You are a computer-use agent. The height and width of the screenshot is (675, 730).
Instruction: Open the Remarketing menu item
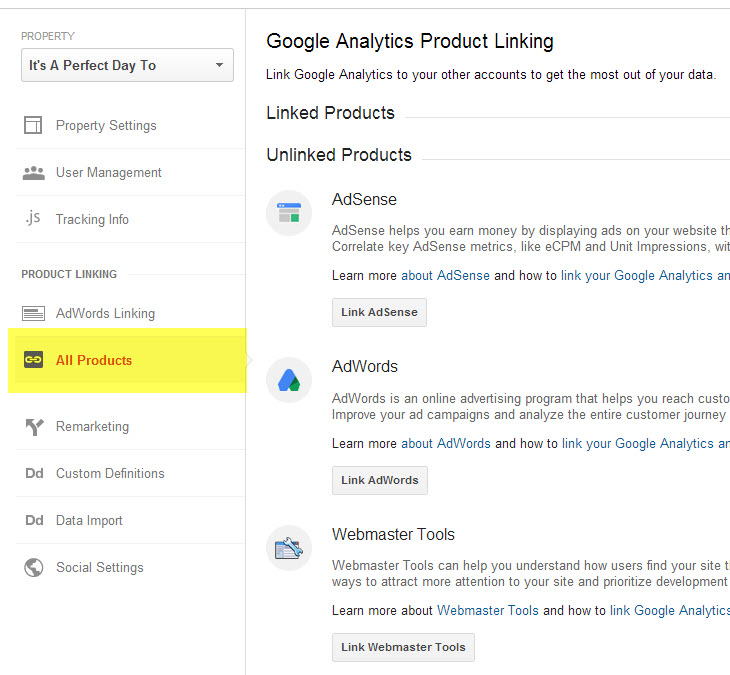pyautogui.click(x=92, y=426)
